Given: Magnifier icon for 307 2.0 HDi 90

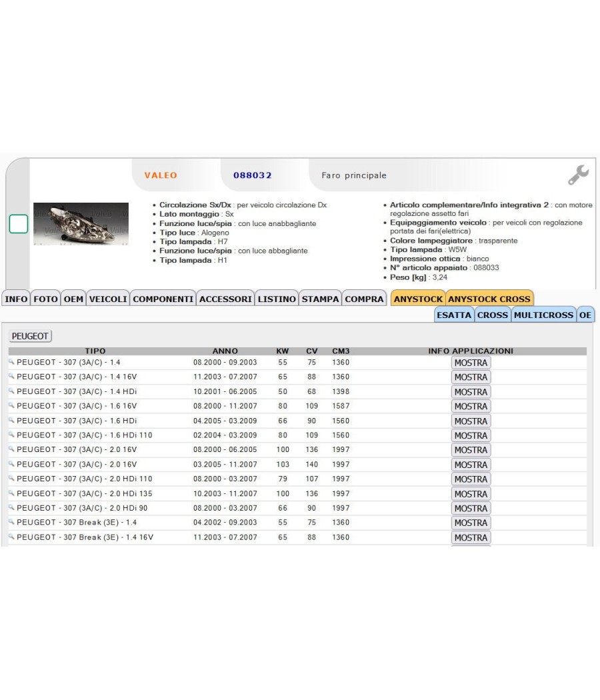Looking at the screenshot, I should pyautogui.click(x=11, y=507).
